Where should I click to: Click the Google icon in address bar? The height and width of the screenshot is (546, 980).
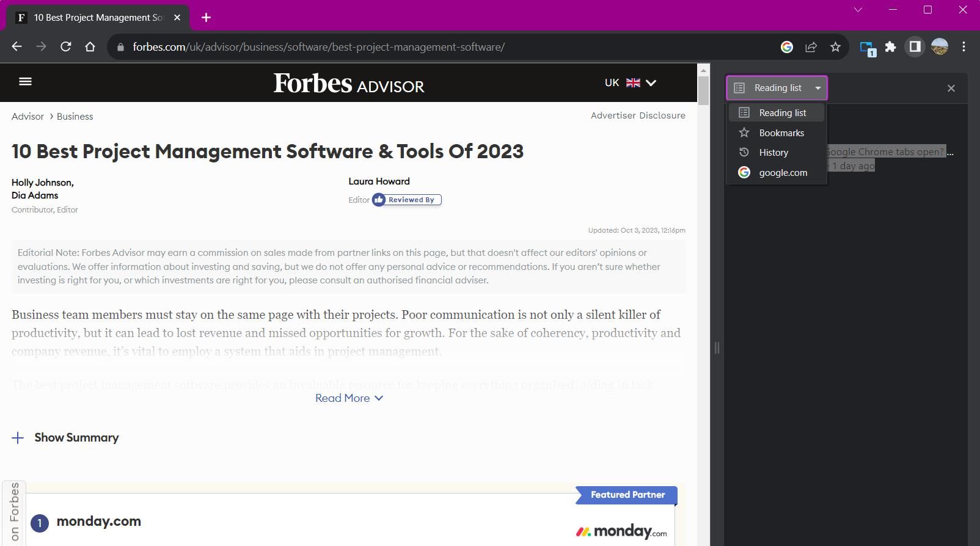coord(787,47)
